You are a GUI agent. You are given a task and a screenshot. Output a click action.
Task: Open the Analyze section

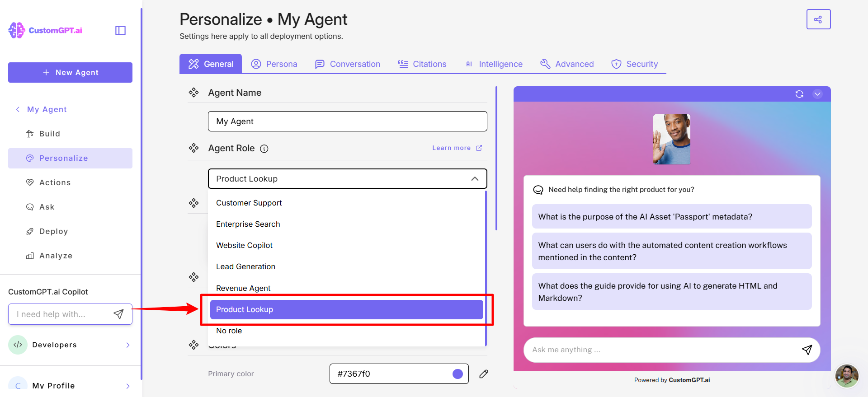point(70,256)
